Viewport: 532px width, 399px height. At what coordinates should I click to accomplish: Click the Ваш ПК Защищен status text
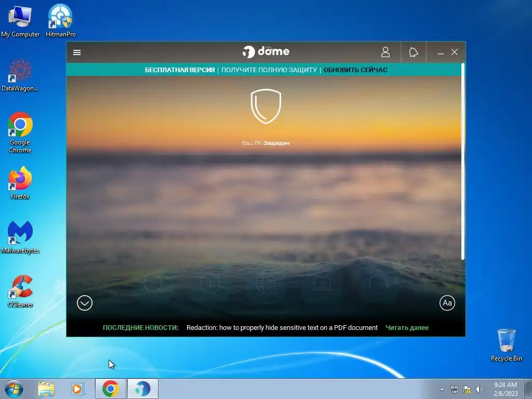click(x=265, y=143)
